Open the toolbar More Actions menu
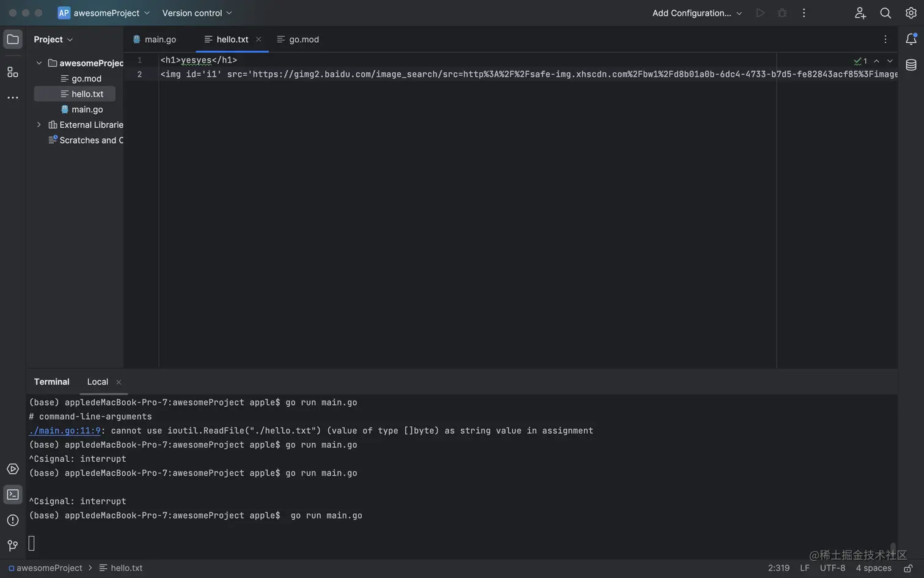Screen dimensions: 924x578 click(804, 13)
